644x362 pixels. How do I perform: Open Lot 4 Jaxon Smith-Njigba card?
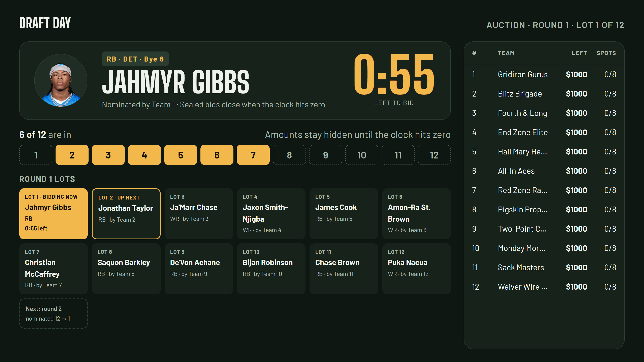[271, 214]
